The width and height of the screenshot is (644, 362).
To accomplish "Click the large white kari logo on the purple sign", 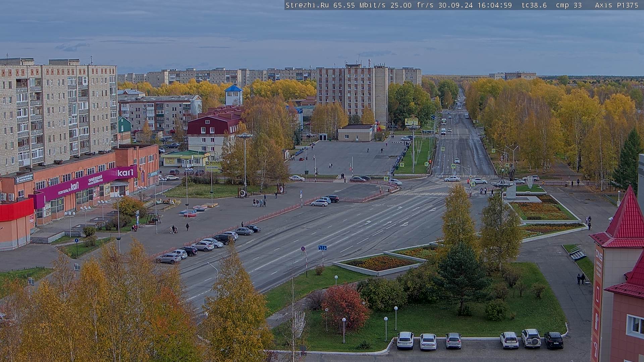I will (x=125, y=173).
